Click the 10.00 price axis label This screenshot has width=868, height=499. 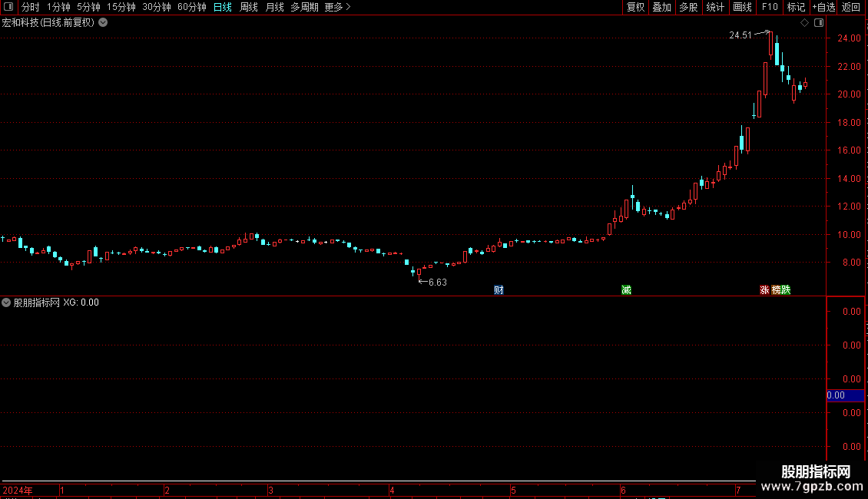point(849,235)
